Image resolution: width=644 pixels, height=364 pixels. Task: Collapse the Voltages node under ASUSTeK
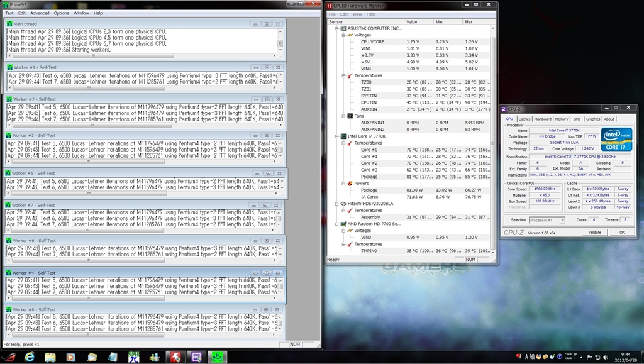point(343,35)
